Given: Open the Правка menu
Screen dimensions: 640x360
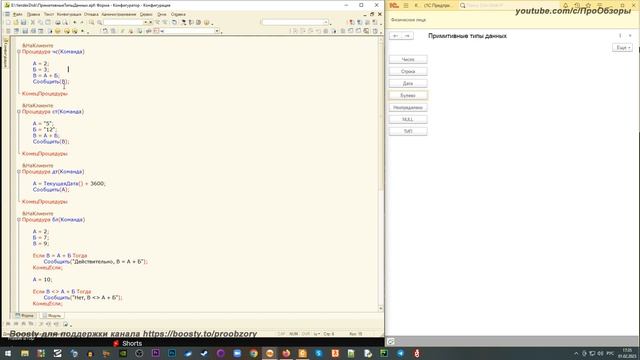Looking at the screenshot, I should 33,14.
